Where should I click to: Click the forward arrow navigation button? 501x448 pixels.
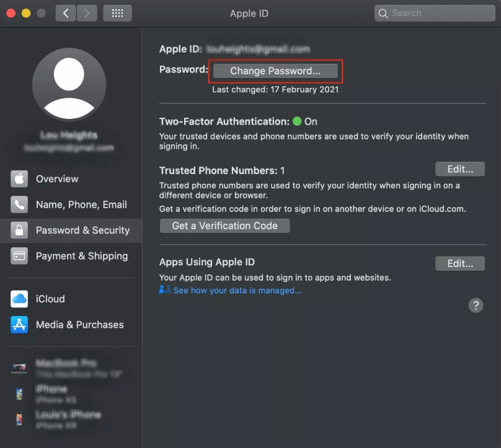tap(87, 13)
